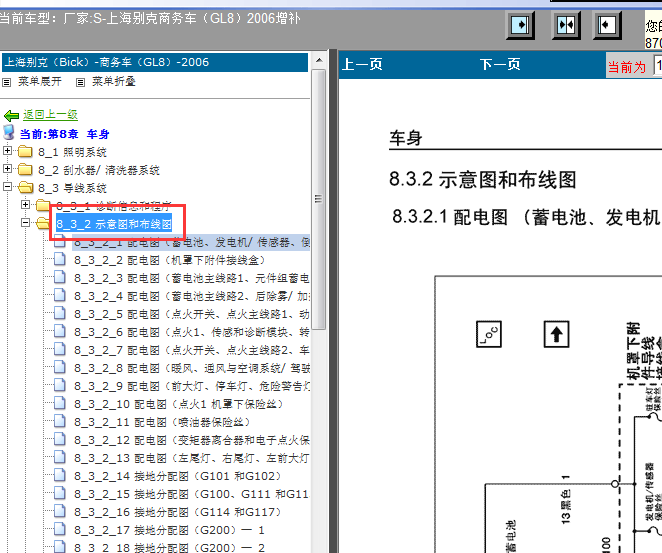Screen dimensions: 662x553
Task: Click the center-split panel arrows button
Action: 566,25
